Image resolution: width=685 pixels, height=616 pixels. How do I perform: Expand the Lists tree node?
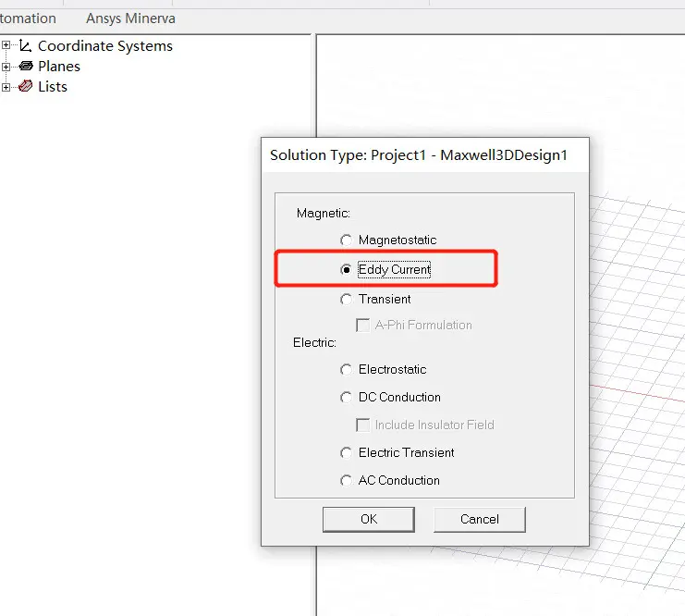click(6, 87)
